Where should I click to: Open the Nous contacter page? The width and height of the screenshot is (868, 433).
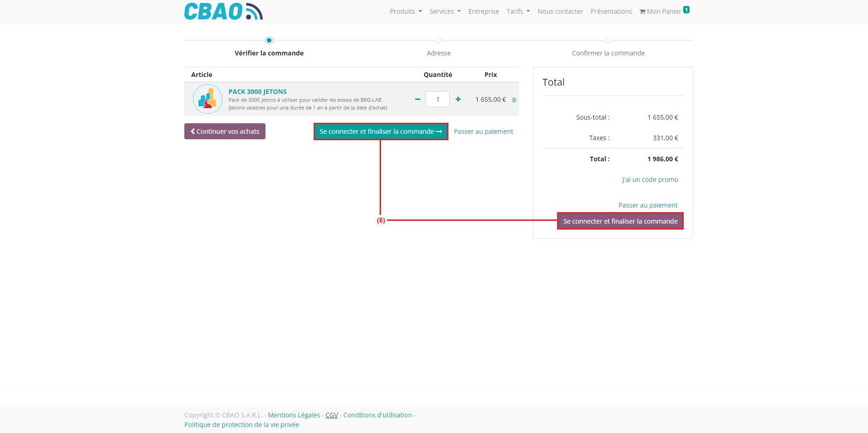tap(560, 11)
